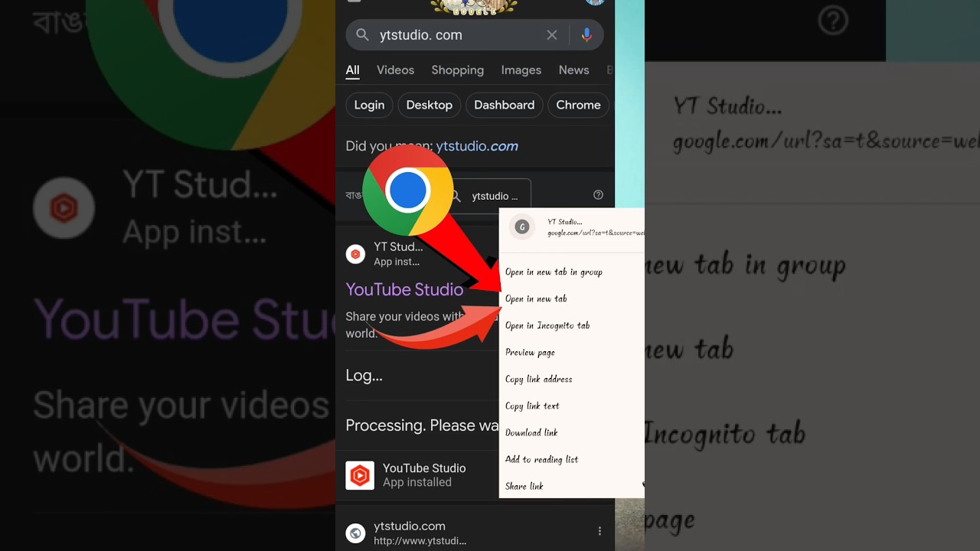Follow the 'ytstudio.com' did-you-mean link

(x=476, y=146)
